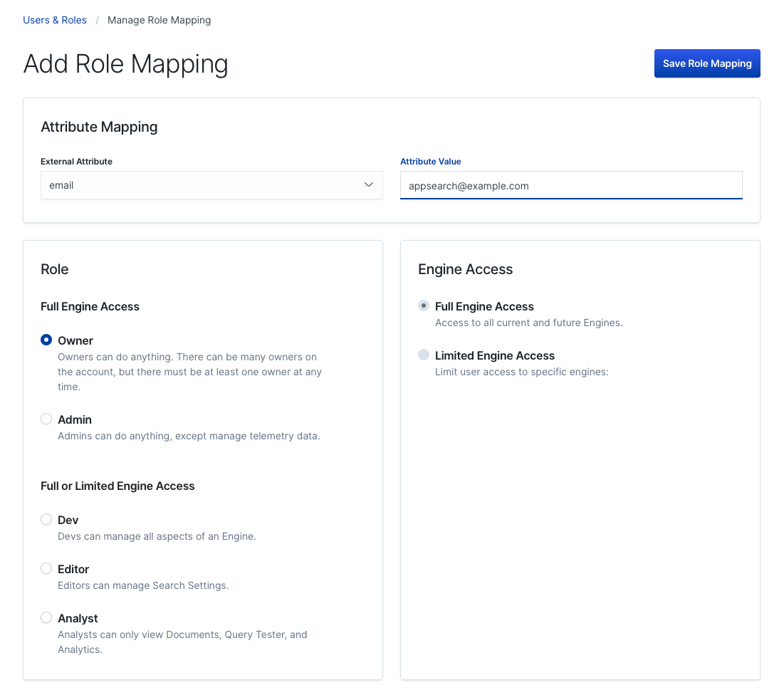Switch to Limited Engine Access
Screen dimensions: 784x695
(424, 354)
